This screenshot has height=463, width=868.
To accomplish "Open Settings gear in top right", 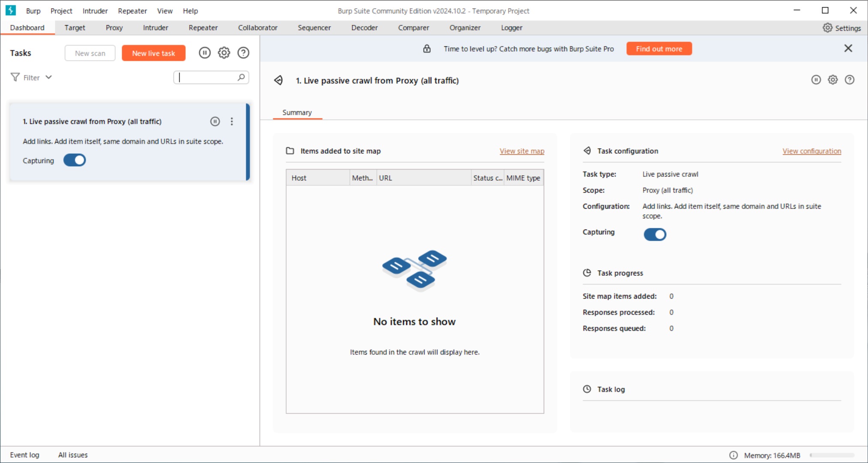I will (x=827, y=28).
